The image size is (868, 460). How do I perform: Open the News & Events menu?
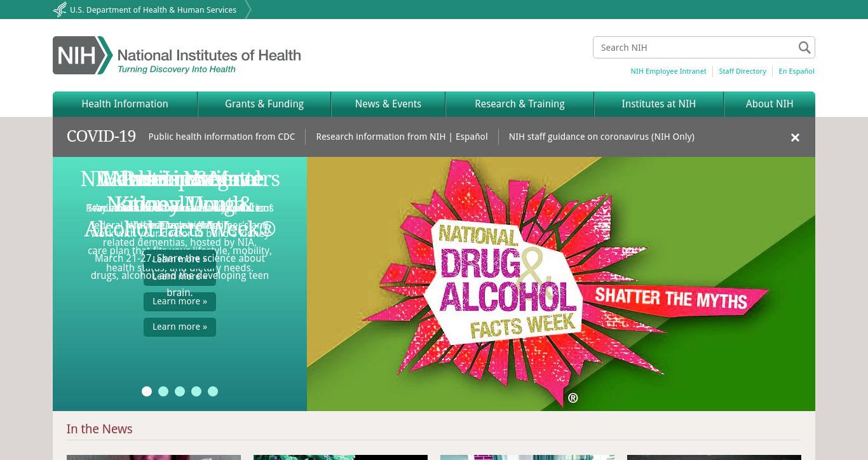388,104
